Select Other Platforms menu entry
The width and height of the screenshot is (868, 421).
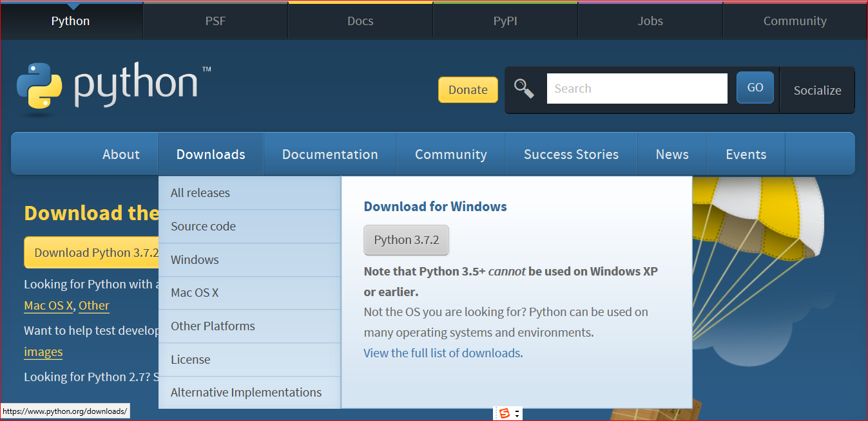point(249,326)
